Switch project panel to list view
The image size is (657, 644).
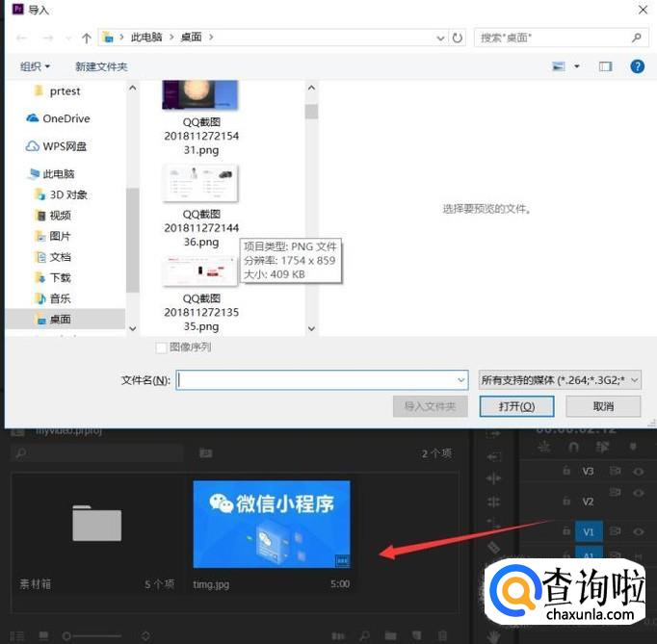(17, 636)
